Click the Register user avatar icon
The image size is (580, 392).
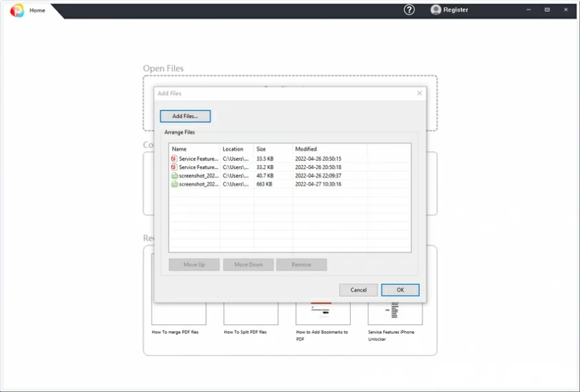click(x=436, y=10)
